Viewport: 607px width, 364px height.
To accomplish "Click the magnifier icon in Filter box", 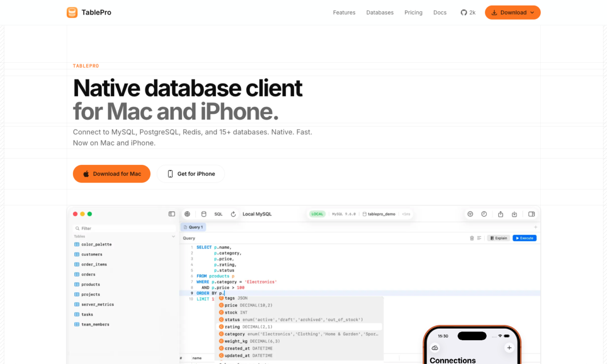I will (x=77, y=229).
